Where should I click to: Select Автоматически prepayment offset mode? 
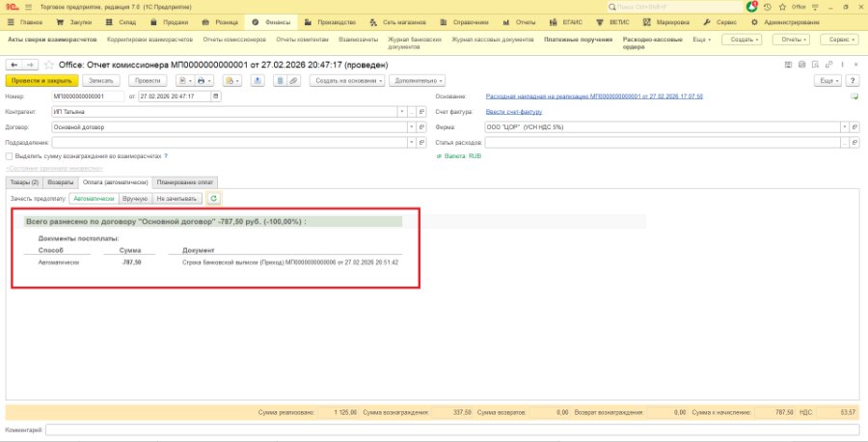click(x=94, y=198)
